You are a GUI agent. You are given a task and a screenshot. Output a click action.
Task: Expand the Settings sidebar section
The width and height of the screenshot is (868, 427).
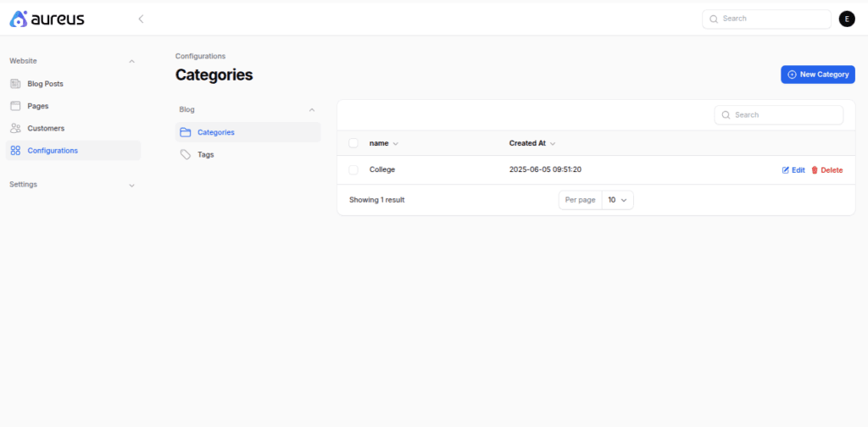pos(131,186)
